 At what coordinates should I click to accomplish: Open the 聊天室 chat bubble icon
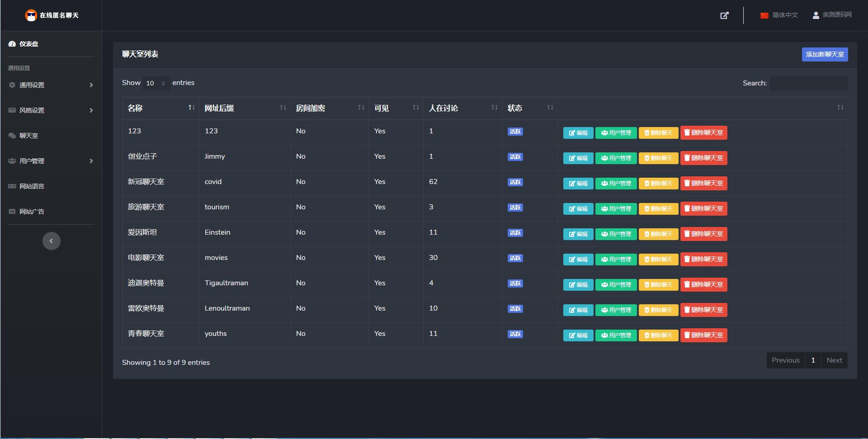pos(11,136)
